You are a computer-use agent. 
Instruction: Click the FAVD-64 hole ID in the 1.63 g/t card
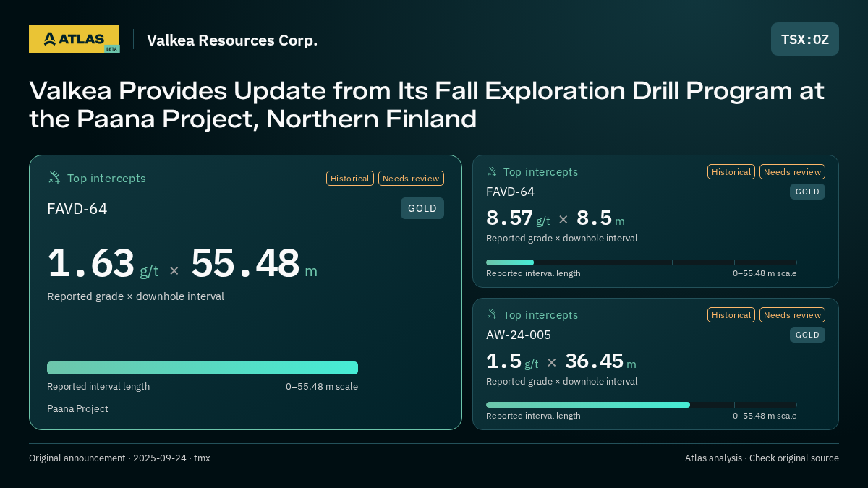77,209
